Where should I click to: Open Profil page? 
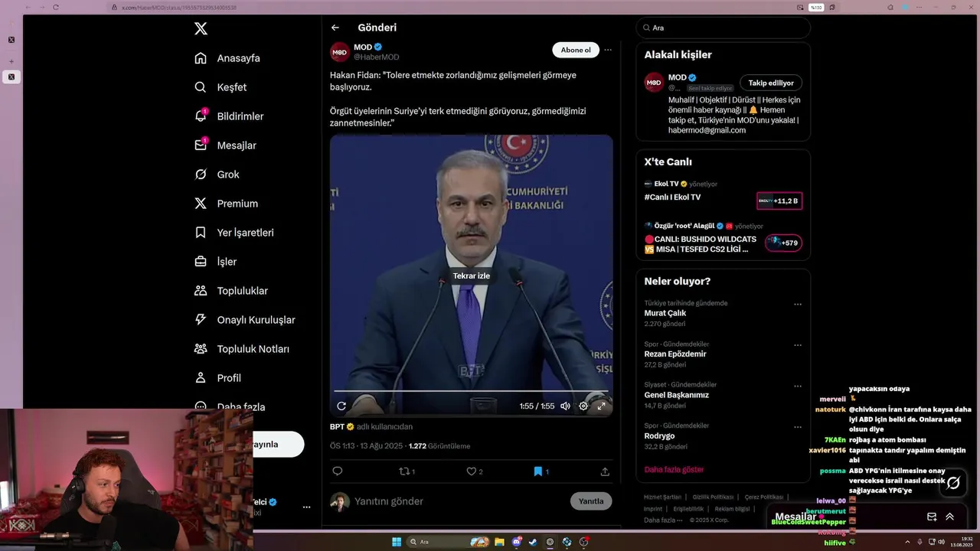(x=217, y=378)
